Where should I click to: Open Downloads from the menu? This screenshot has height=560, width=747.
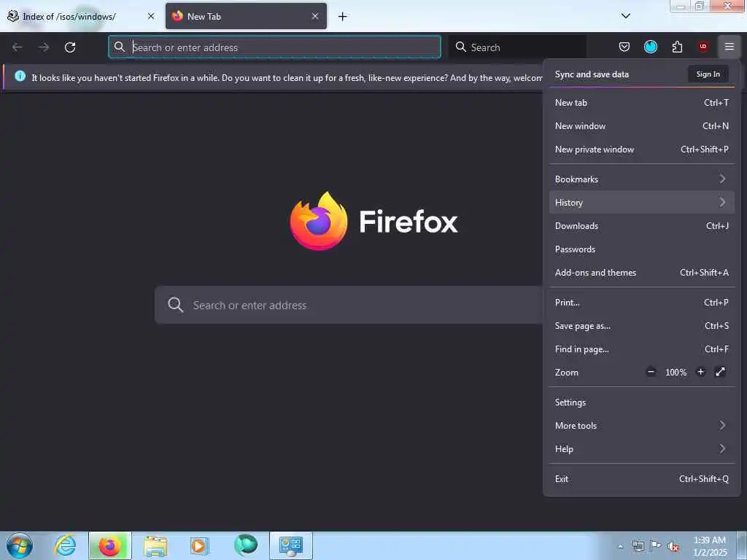pyautogui.click(x=641, y=226)
